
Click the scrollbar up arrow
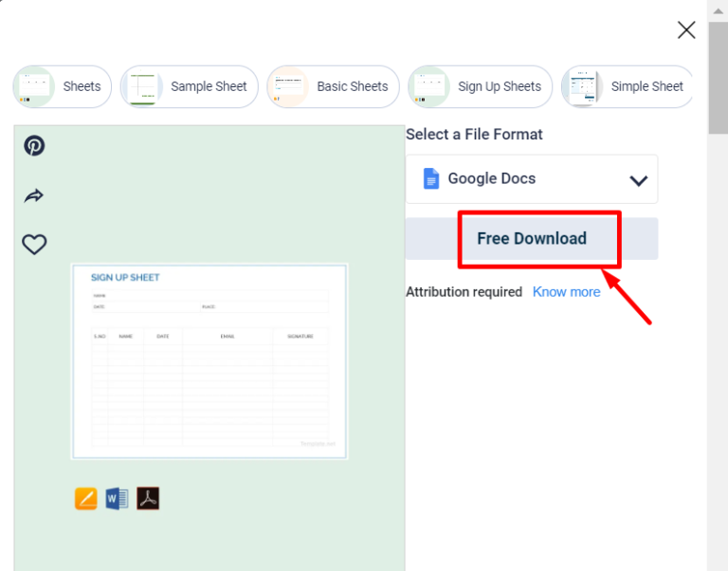point(719,10)
